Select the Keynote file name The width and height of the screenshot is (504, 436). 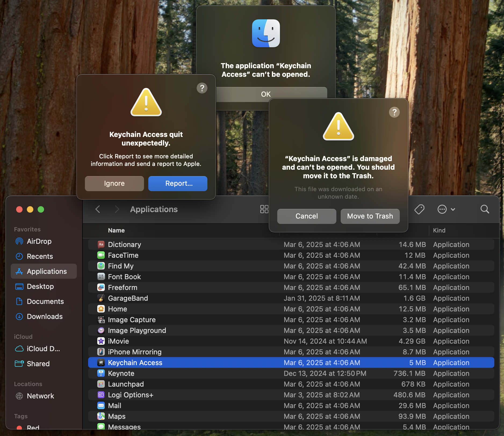pos(121,373)
